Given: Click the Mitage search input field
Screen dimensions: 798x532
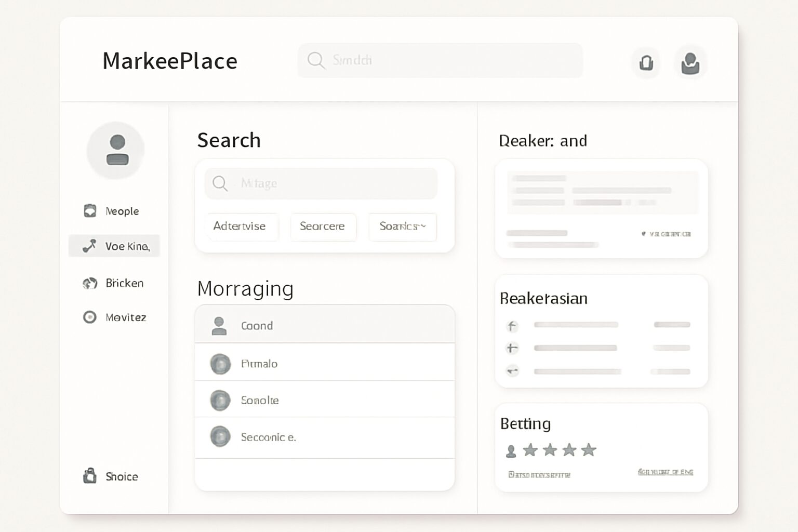Looking at the screenshot, I should coord(321,183).
